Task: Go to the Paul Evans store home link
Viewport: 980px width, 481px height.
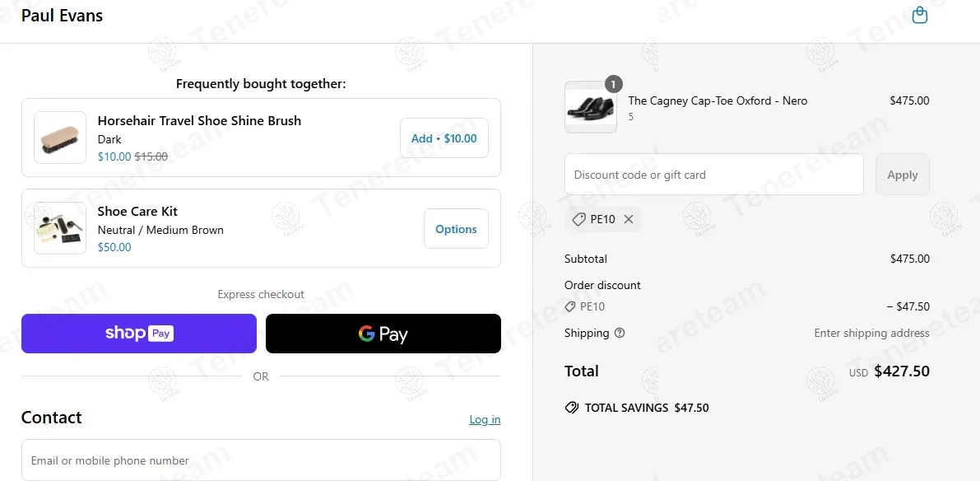Action: click(x=62, y=16)
